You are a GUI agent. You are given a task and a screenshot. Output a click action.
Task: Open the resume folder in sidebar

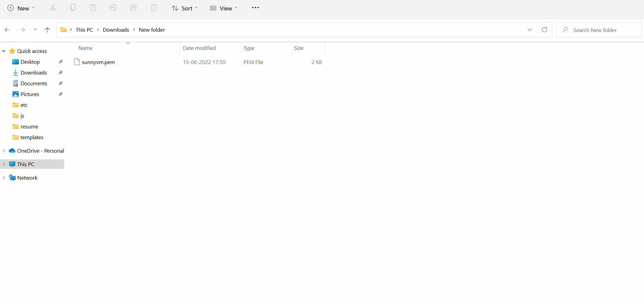click(x=29, y=126)
